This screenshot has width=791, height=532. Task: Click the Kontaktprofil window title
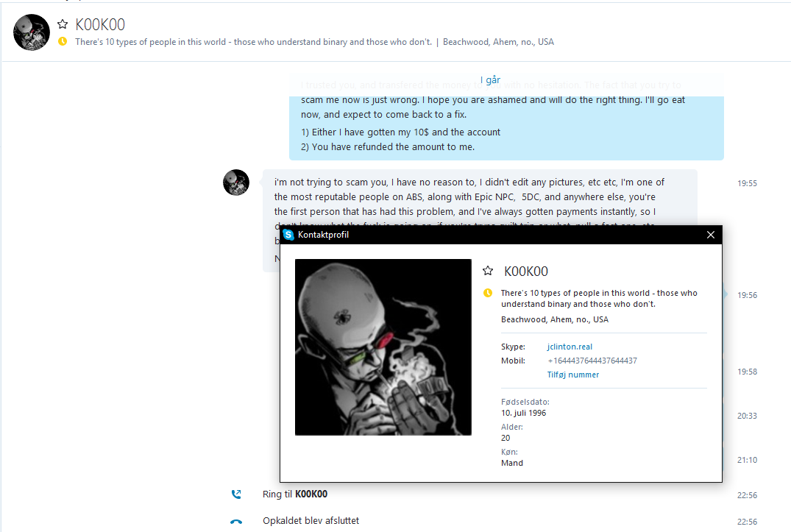coord(323,235)
